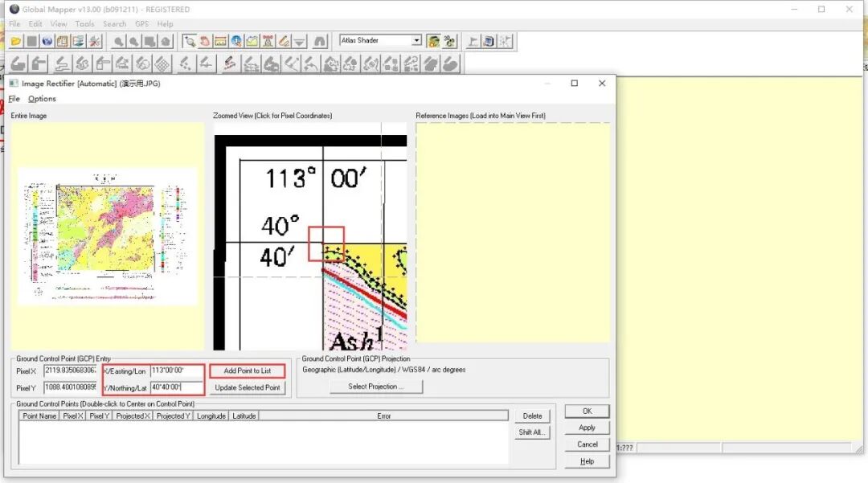Select the Measure ruler tool
This screenshot has height=483, width=868.
click(220, 42)
